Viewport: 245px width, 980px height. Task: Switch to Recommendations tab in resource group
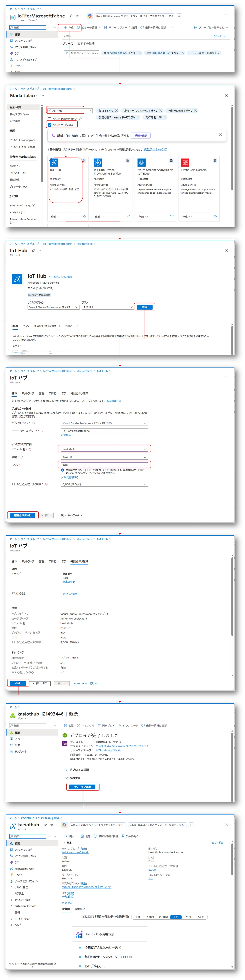pyautogui.click(x=86, y=43)
